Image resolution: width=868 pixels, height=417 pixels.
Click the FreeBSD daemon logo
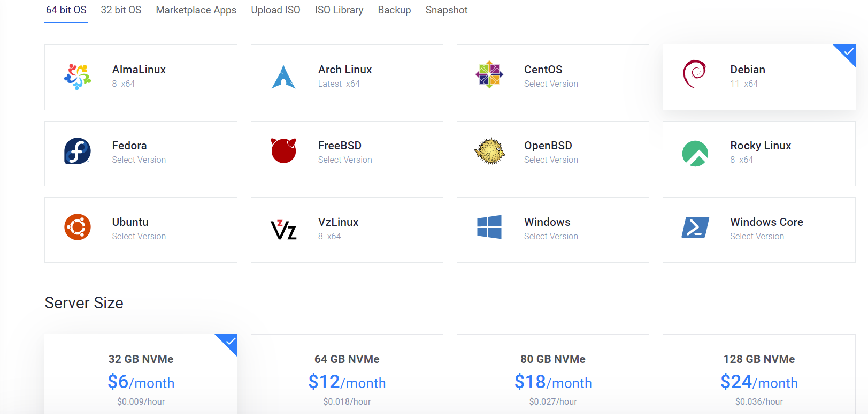283,150
